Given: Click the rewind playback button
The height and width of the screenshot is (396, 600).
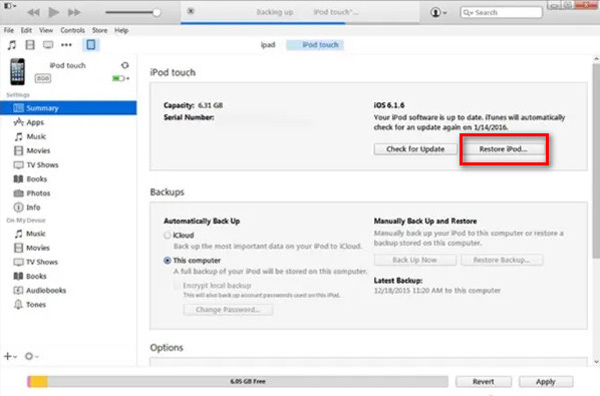Looking at the screenshot, I should (33, 12).
